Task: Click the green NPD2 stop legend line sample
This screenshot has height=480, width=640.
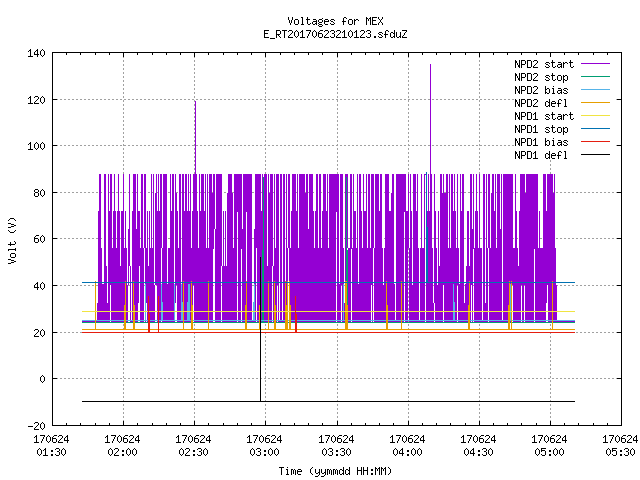Action: [x=595, y=76]
